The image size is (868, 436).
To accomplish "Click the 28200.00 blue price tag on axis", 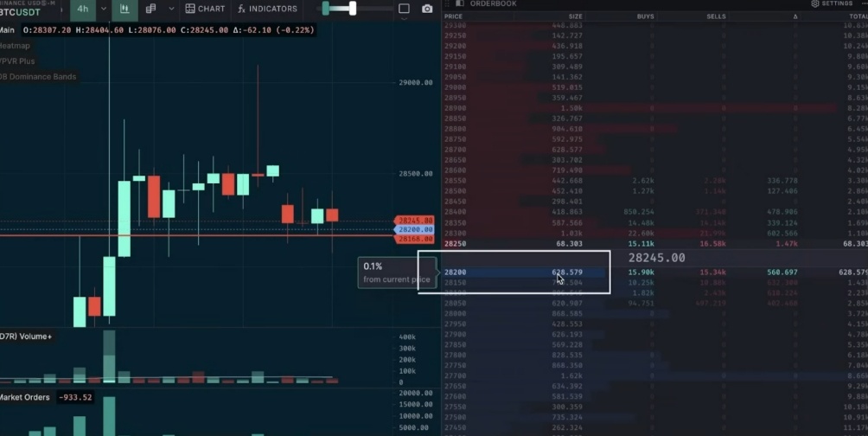I will (415, 229).
